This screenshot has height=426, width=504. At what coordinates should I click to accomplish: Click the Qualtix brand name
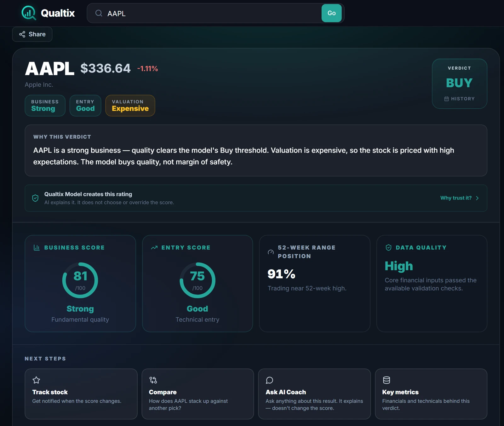click(58, 13)
